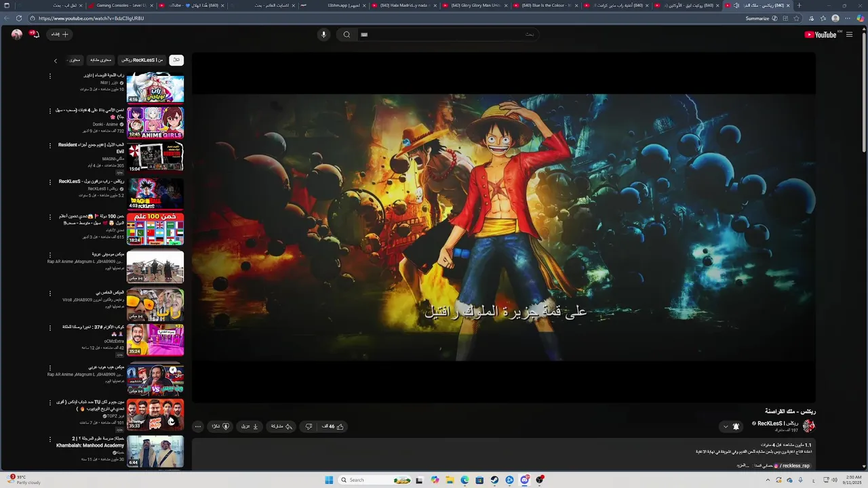
Task: Open options menu for Resident Evil video
Action: click(50, 146)
